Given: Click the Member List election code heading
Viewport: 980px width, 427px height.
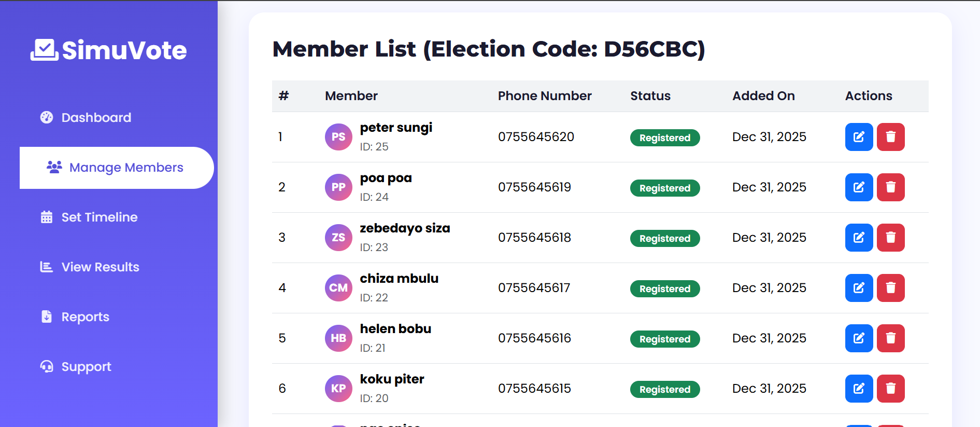Looking at the screenshot, I should pyautogui.click(x=489, y=49).
